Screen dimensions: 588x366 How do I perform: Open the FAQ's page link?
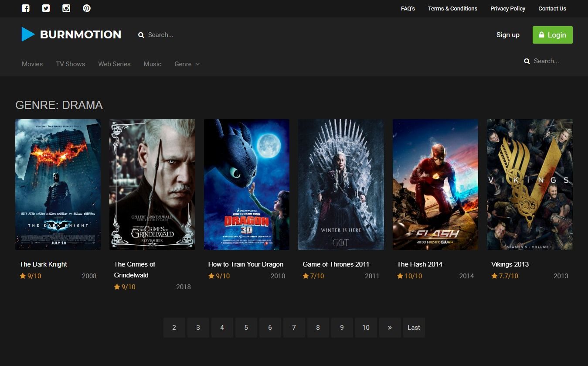(x=408, y=8)
